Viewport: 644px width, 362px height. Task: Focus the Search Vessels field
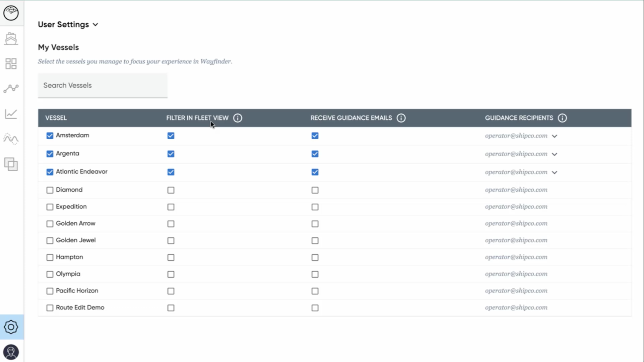pos(103,86)
